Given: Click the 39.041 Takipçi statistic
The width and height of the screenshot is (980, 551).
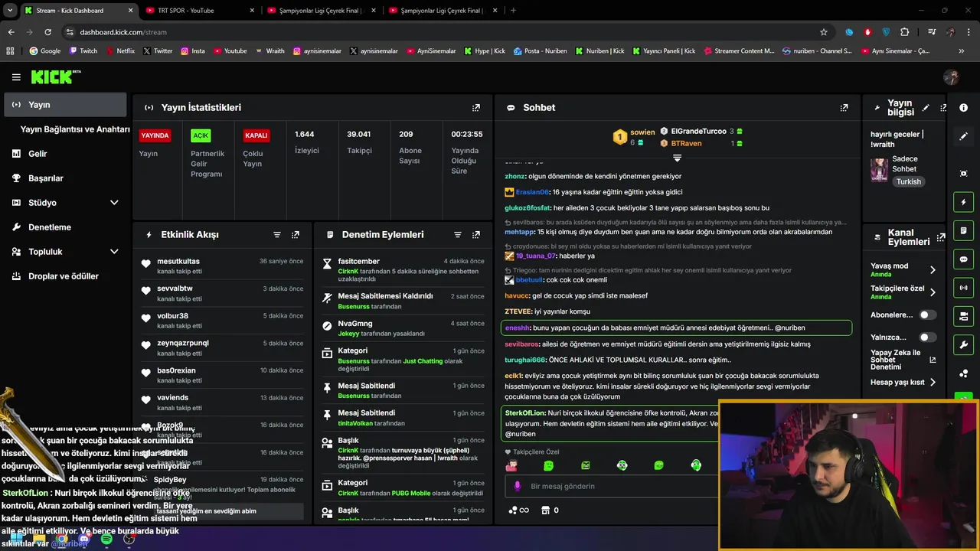Looking at the screenshot, I should coord(359,142).
